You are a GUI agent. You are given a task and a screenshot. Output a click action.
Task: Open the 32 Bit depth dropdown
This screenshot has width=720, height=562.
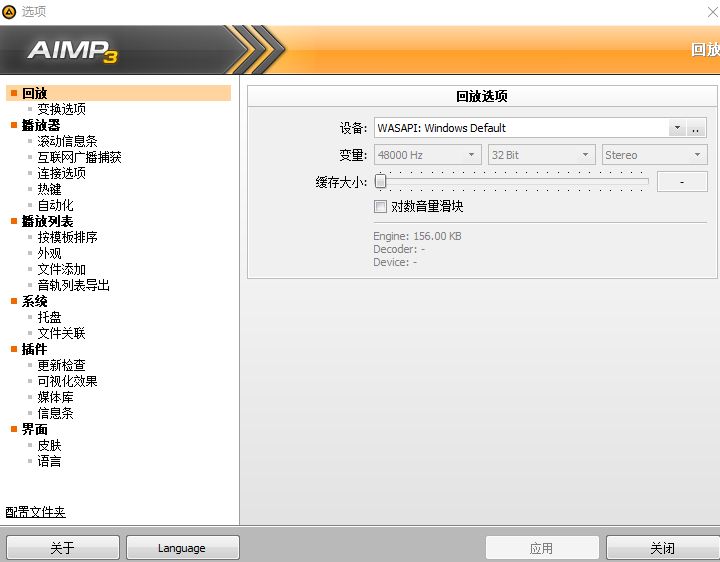541,155
